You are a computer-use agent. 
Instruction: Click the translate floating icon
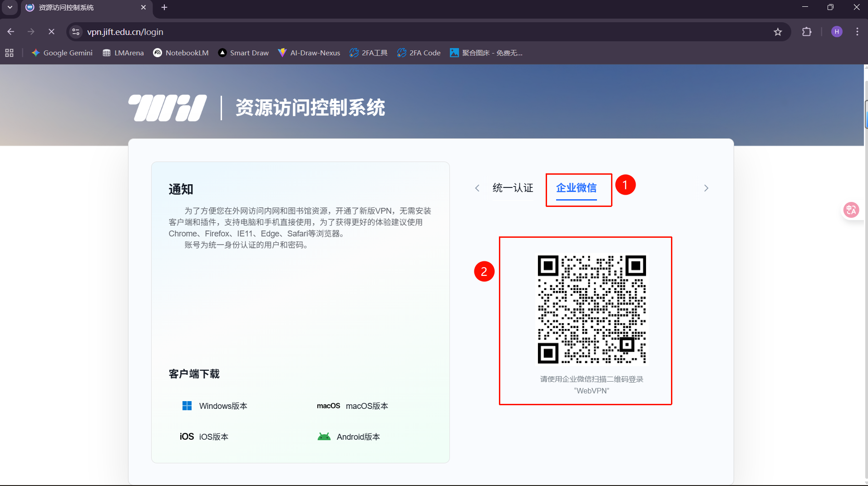851,210
